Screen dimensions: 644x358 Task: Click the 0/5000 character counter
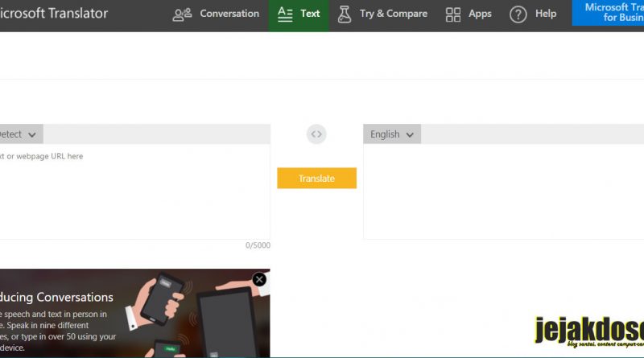click(x=258, y=245)
